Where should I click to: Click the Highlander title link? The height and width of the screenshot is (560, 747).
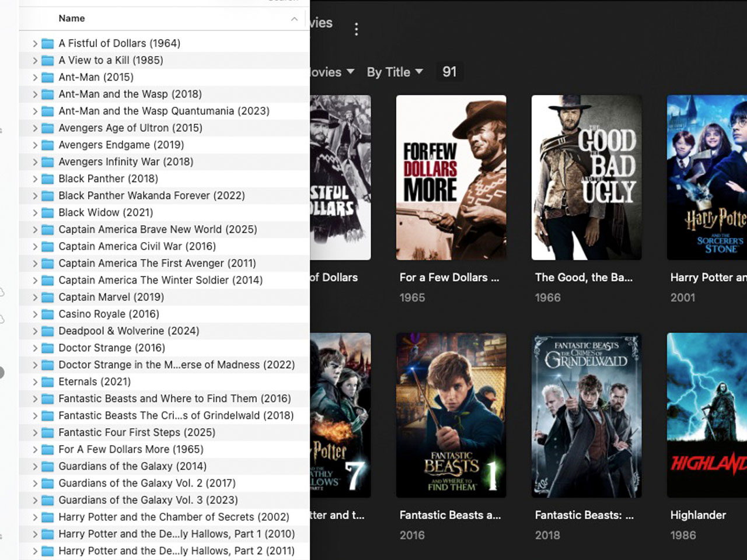point(698,515)
